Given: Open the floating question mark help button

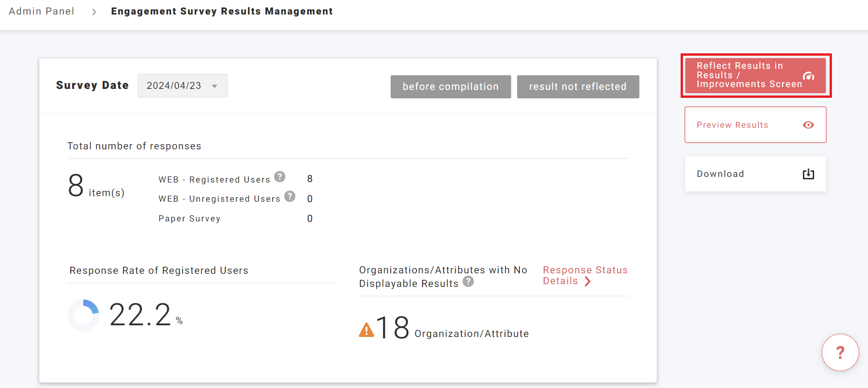Looking at the screenshot, I should (x=840, y=352).
